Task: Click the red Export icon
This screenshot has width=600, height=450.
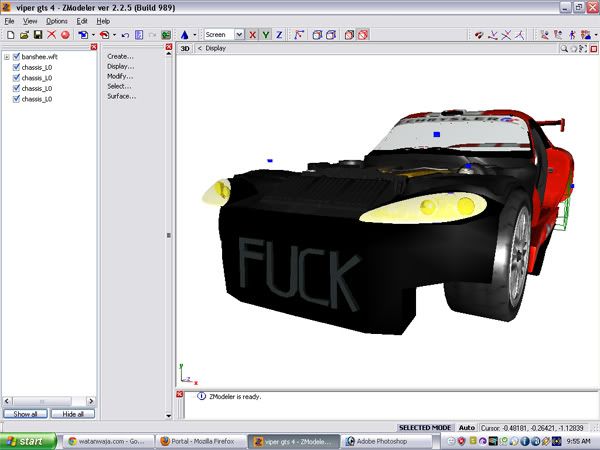Action: (104, 35)
